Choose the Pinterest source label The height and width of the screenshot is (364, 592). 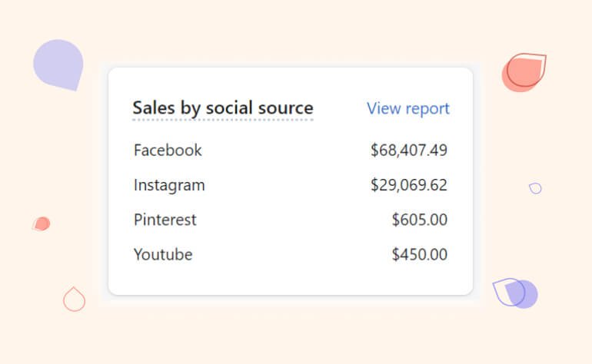(165, 220)
